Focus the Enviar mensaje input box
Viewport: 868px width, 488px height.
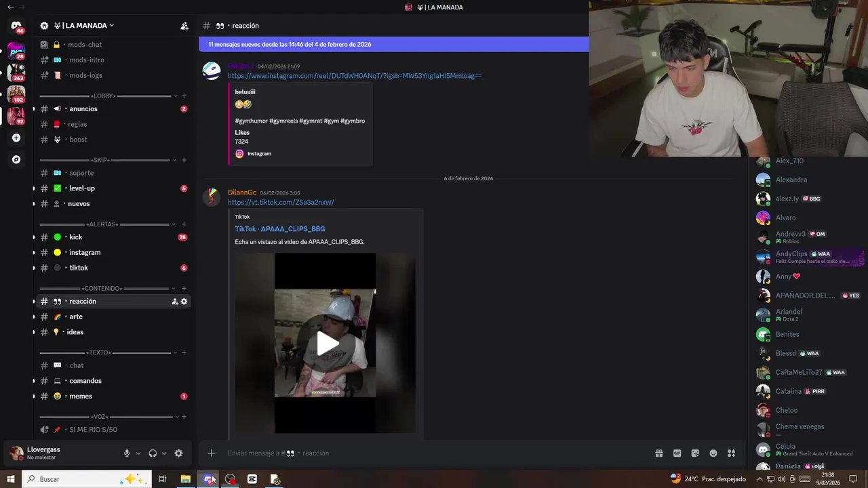pyautogui.click(x=434, y=453)
